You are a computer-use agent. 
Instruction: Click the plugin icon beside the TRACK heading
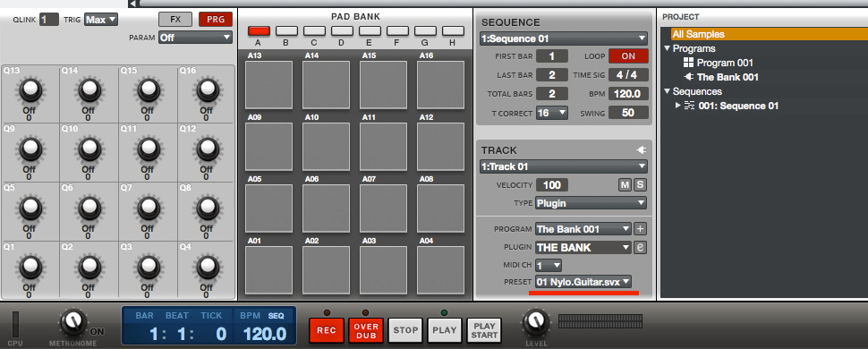point(642,150)
